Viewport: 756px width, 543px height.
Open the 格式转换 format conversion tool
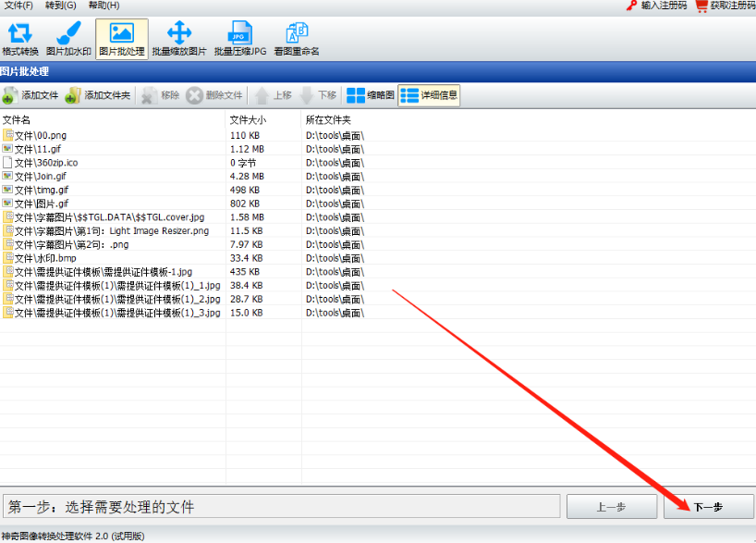20,39
